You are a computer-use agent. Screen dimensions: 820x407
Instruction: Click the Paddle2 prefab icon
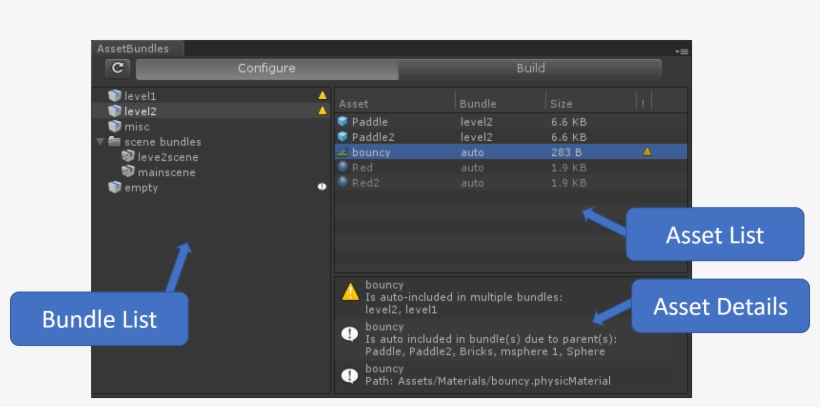point(343,137)
